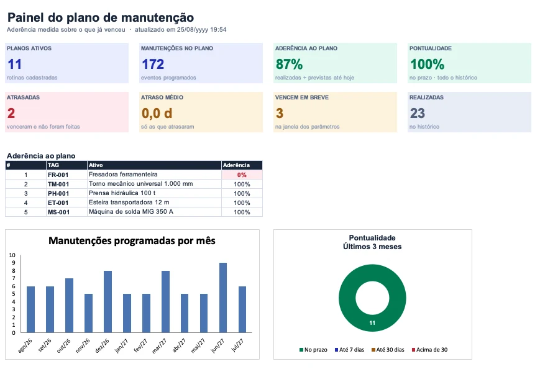Select the ET-001 tag cell

(x=66, y=203)
